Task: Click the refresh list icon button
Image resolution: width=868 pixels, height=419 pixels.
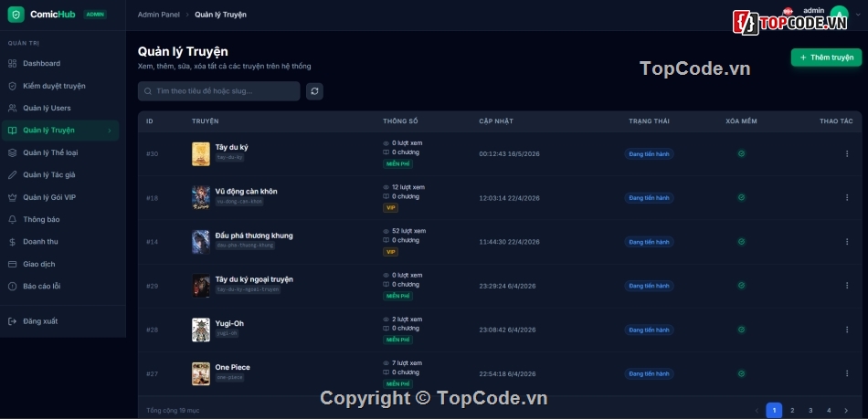Action: 314,91
